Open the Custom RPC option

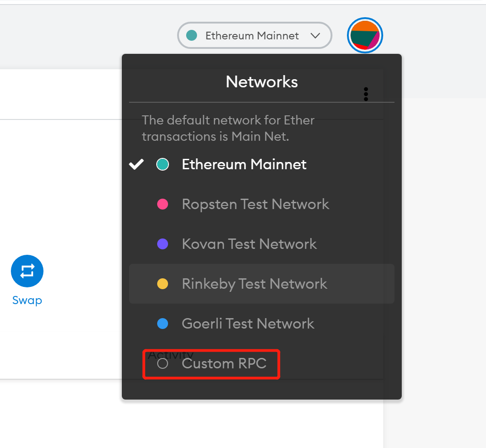[224, 363]
